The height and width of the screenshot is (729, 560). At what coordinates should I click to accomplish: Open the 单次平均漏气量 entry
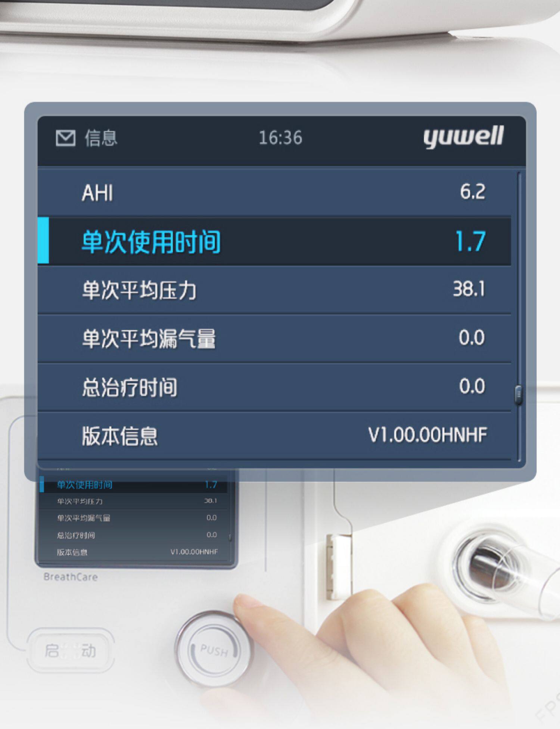click(274, 338)
